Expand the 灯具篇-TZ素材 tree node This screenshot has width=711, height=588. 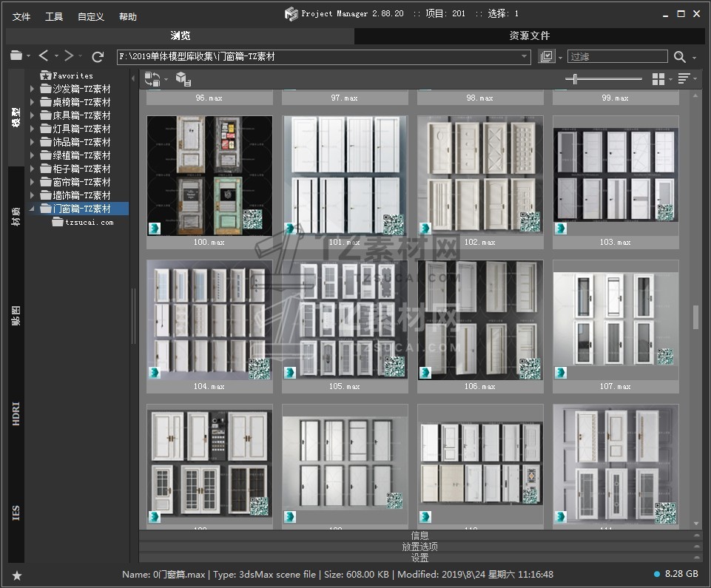coord(32,129)
